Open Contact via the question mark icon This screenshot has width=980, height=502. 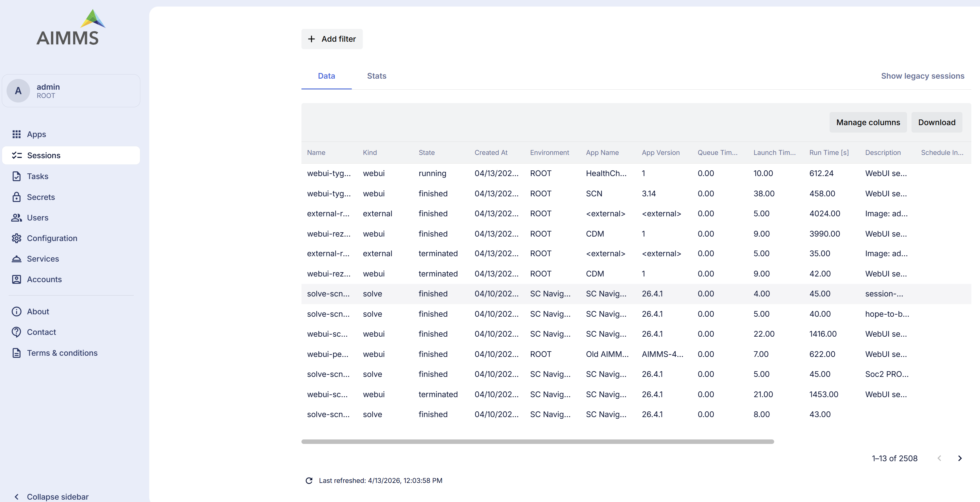click(x=17, y=332)
